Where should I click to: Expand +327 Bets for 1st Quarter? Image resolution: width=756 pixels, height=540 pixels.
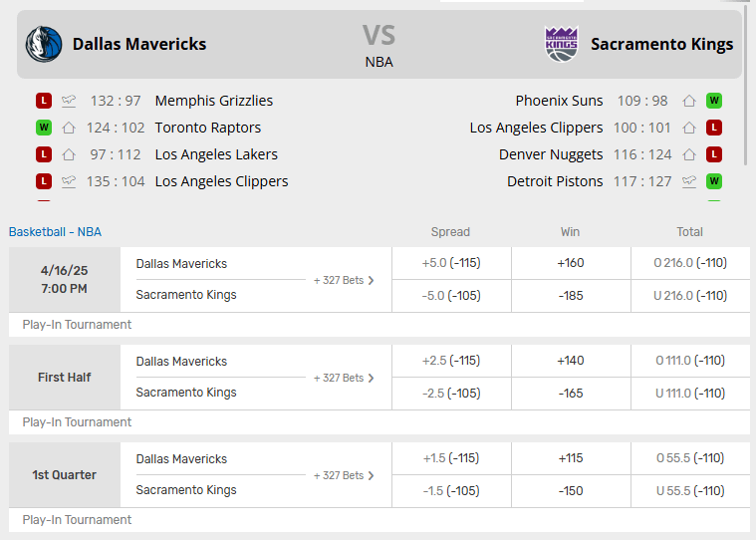(344, 476)
